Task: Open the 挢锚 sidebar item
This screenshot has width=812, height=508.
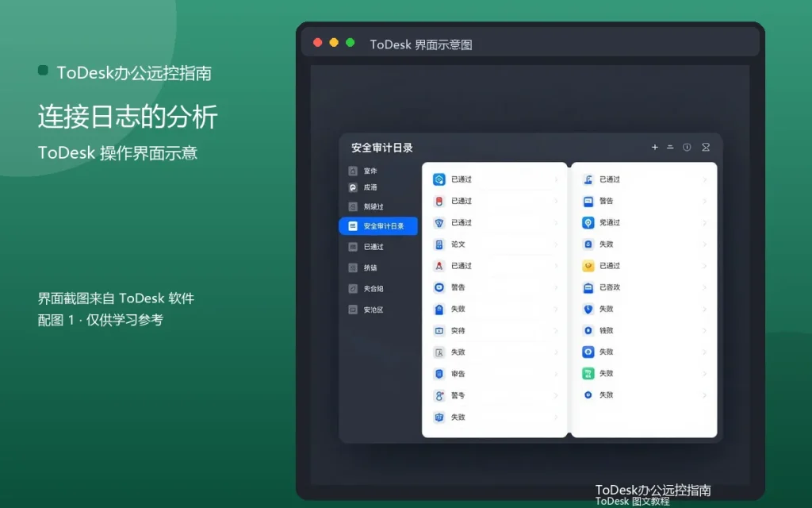Action: (x=370, y=268)
